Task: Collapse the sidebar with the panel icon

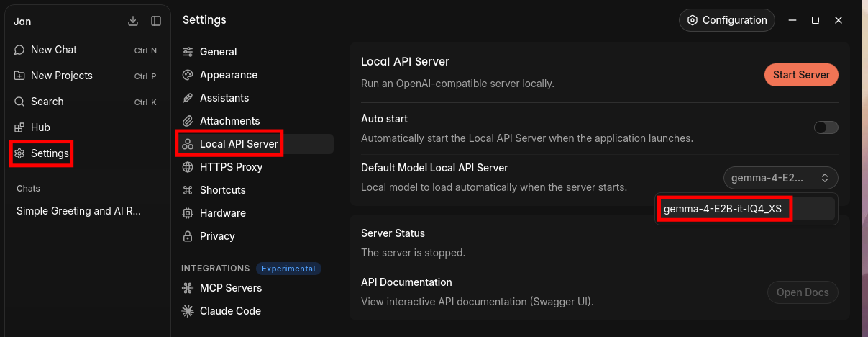Action: (x=156, y=21)
